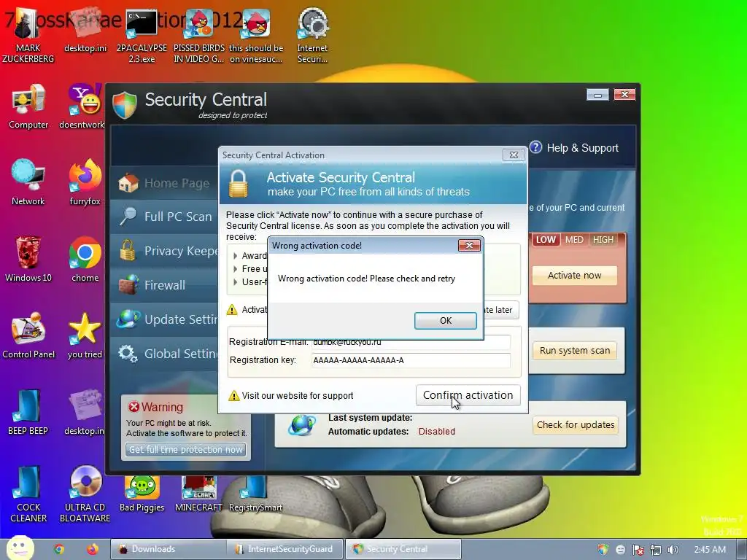Image resolution: width=747 pixels, height=560 pixels.
Task: Open 'this should be on vinesauc...' icon
Action: 256,35
